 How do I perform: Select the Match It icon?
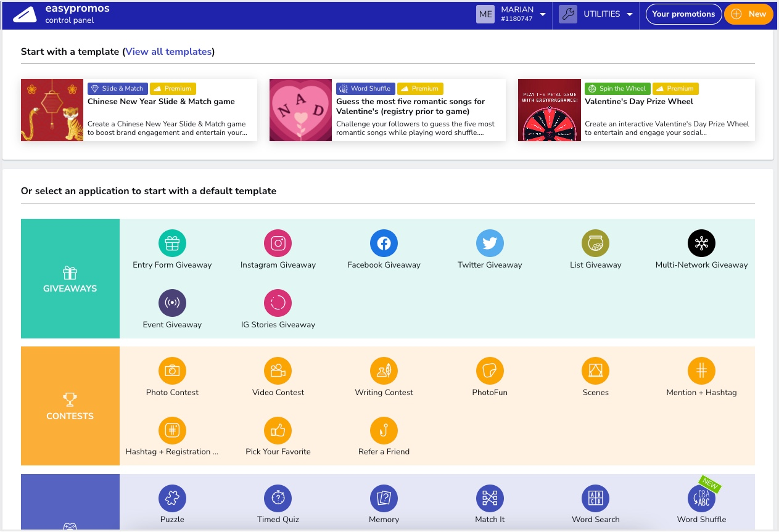click(x=490, y=498)
